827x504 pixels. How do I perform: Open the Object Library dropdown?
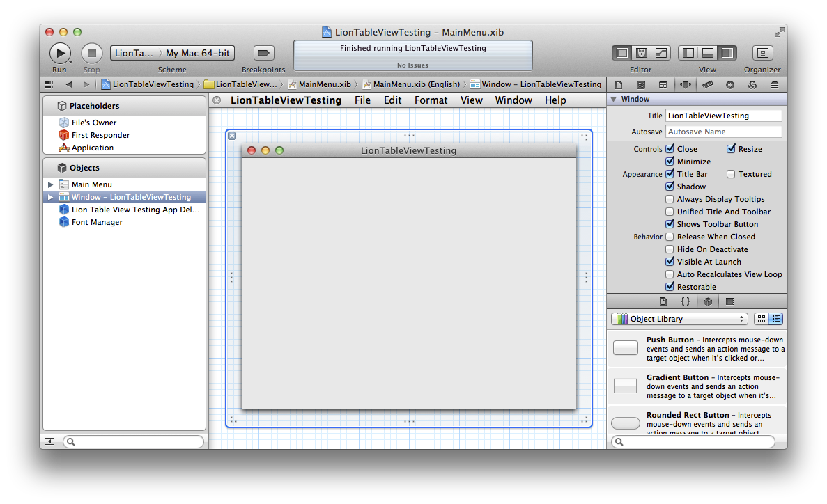click(681, 319)
